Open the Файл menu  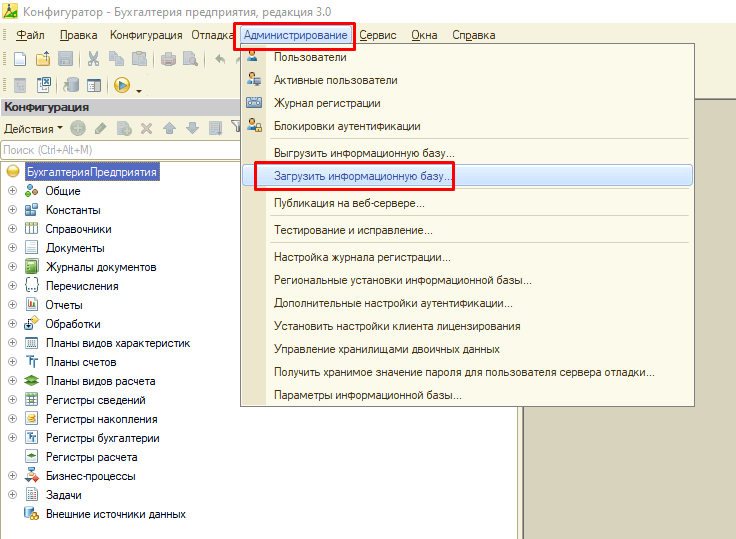30,35
